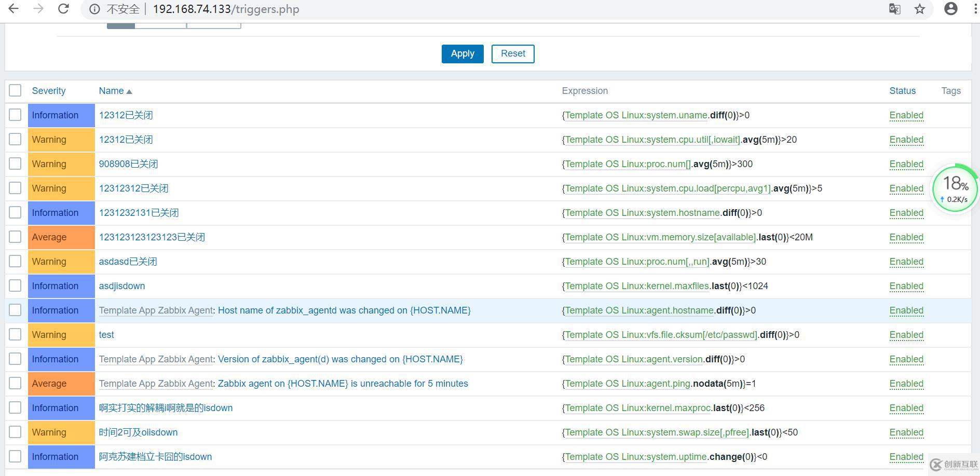
Task: Click the browser back arrow
Action: click(x=13, y=9)
